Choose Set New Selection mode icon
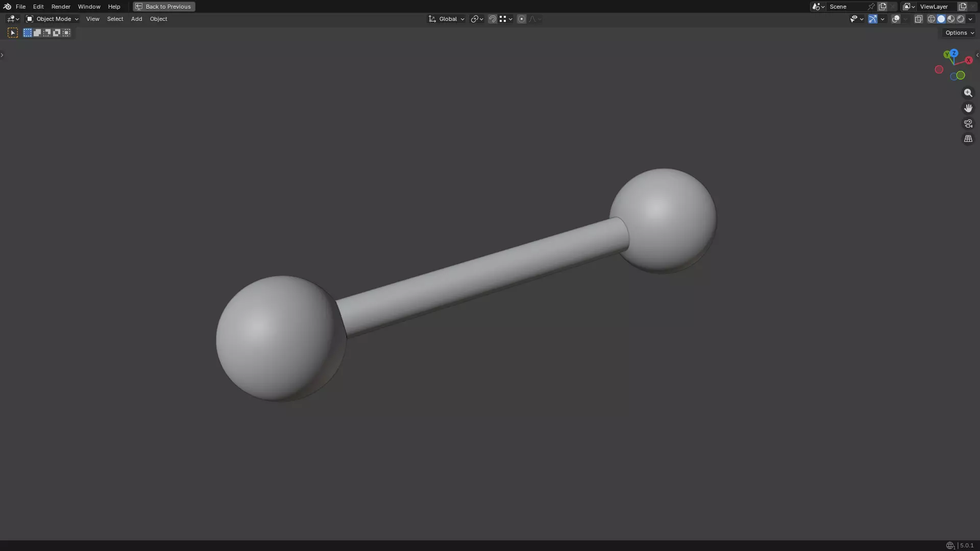The height and width of the screenshot is (551, 980). [x=28, y=33]
